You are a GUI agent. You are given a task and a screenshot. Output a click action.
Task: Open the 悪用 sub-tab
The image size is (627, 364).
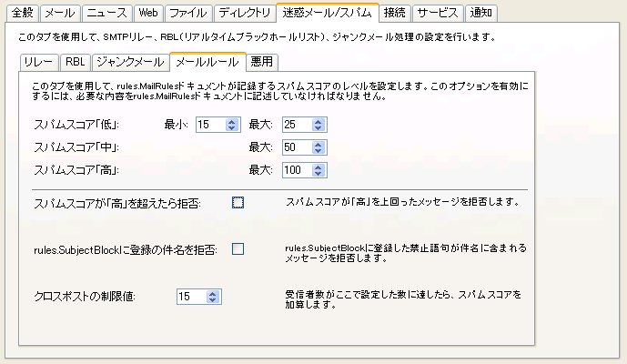[x=260, y=63]
